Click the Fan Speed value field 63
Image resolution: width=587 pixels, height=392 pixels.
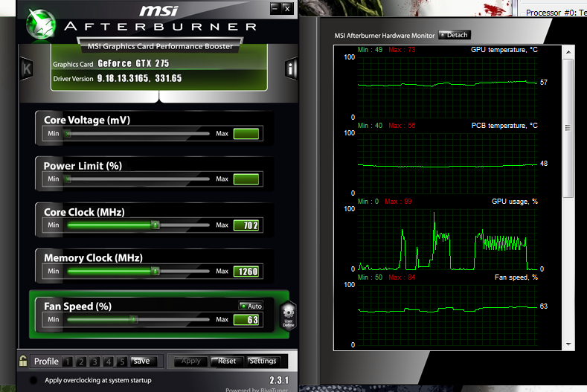[246, 320]
